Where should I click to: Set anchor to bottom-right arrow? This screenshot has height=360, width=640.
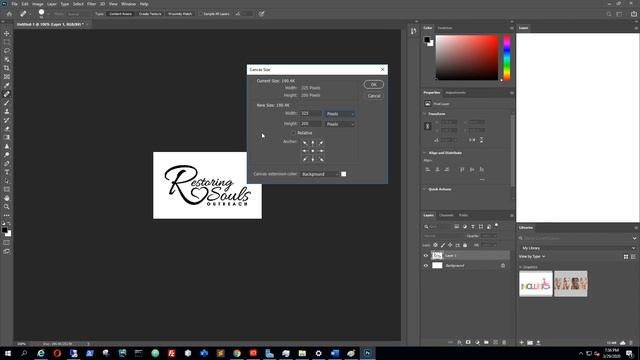pyautogui.click(x=321, y=159)
